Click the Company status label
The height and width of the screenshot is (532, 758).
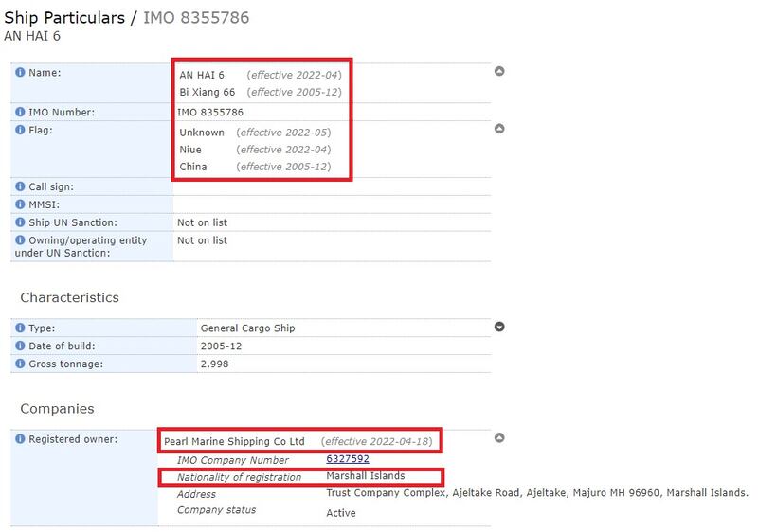[216, 510]
